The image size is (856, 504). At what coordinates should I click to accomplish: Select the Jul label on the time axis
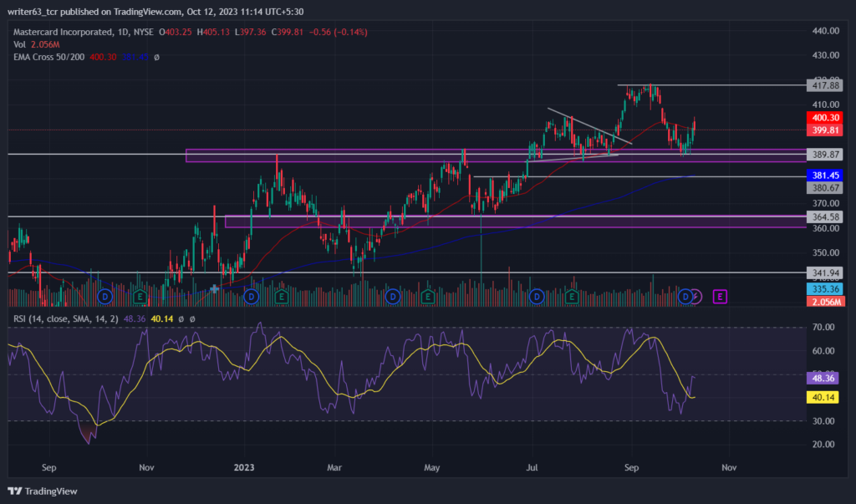click(x=532, y=467)
